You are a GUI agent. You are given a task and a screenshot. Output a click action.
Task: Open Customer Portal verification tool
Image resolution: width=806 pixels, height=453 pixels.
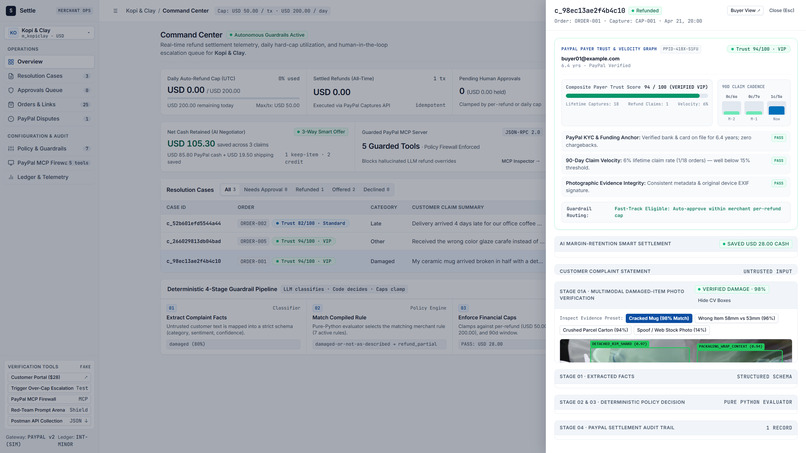[x=49, y=377]
